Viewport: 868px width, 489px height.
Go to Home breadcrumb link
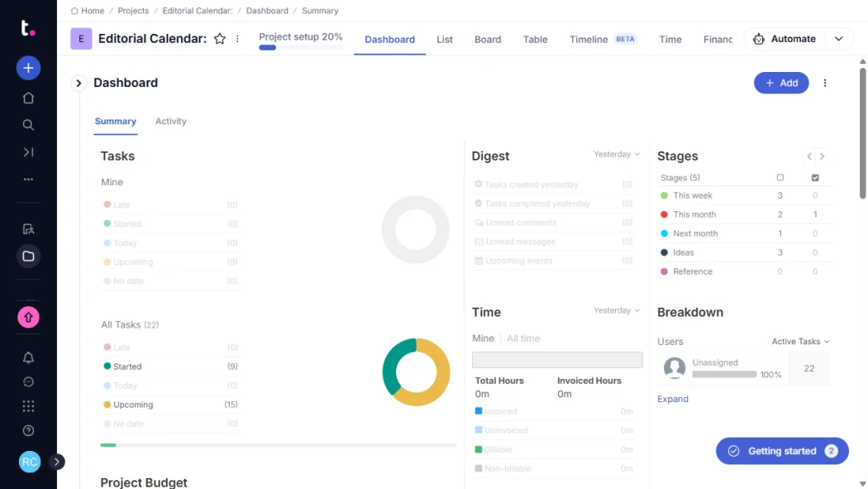(x=88, y=11)
